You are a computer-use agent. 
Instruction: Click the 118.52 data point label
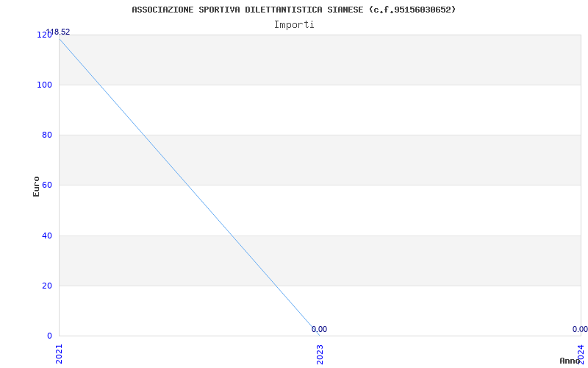coord(58,32)
